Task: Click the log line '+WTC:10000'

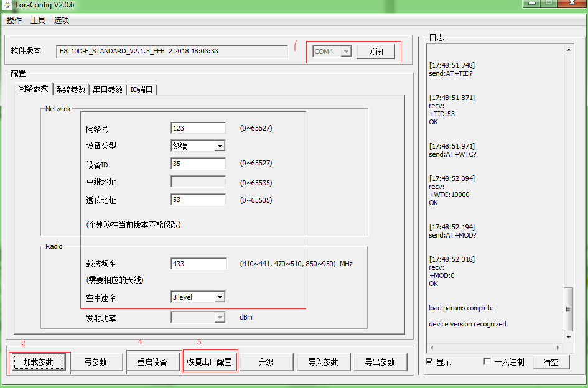Action: [449, 195]
